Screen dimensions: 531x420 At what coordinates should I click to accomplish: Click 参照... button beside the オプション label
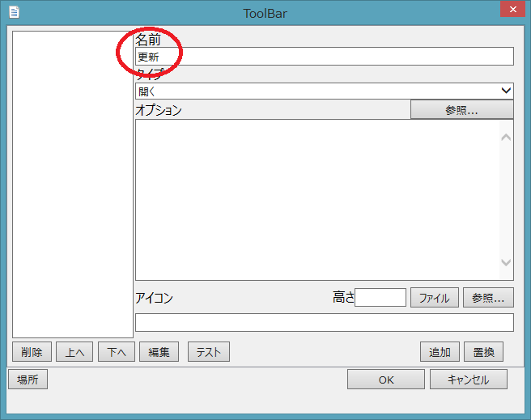tap(461, 110)
